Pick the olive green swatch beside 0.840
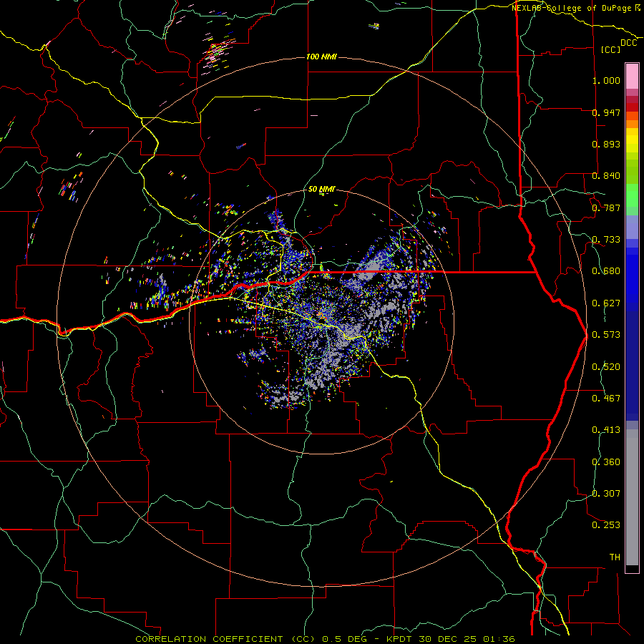This screenshot has width=644, height=644. click(632, 172)
